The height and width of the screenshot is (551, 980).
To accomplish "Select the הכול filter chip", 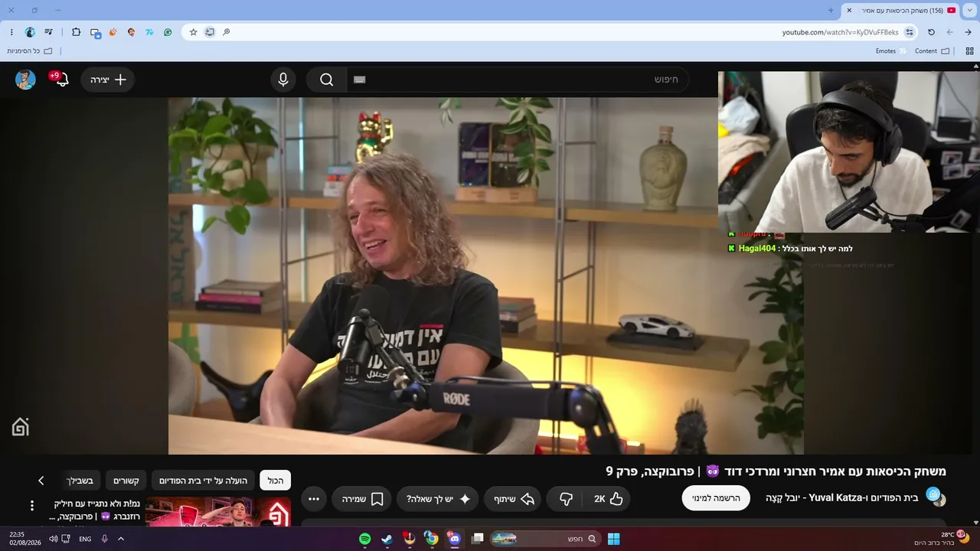I will tap(276, 481).
